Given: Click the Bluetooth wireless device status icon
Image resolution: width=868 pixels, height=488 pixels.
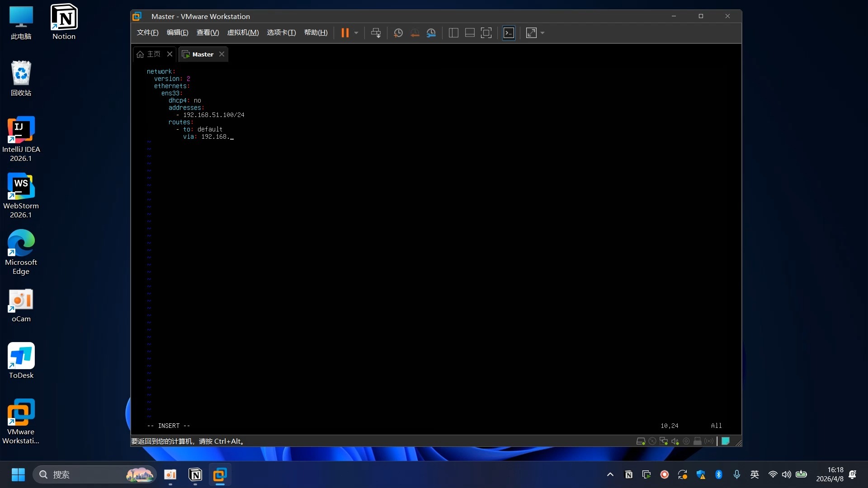Looking at the screenshot, I should 709,441.
